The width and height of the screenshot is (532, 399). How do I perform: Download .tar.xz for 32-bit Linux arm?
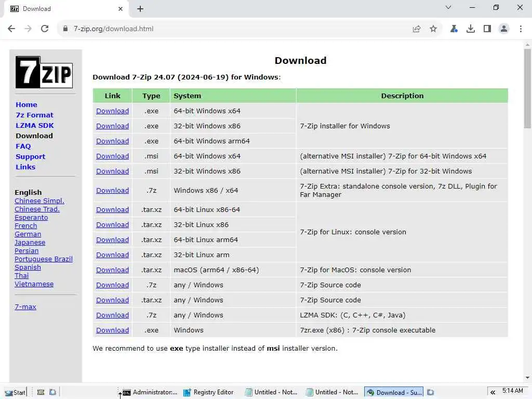click(x=112, y=255)
